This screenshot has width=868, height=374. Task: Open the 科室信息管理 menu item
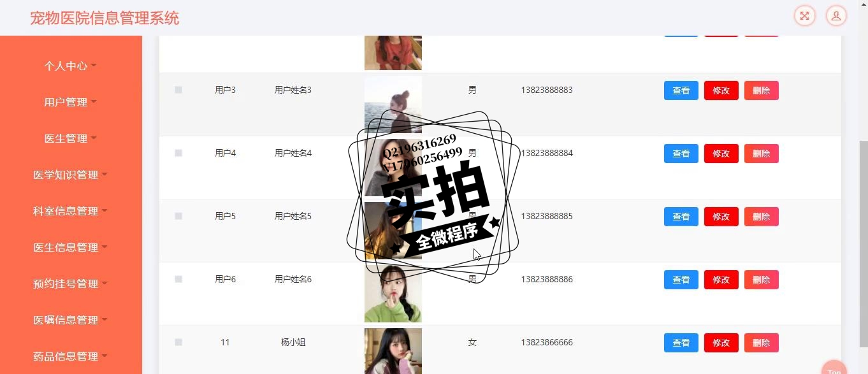(71, 211)
